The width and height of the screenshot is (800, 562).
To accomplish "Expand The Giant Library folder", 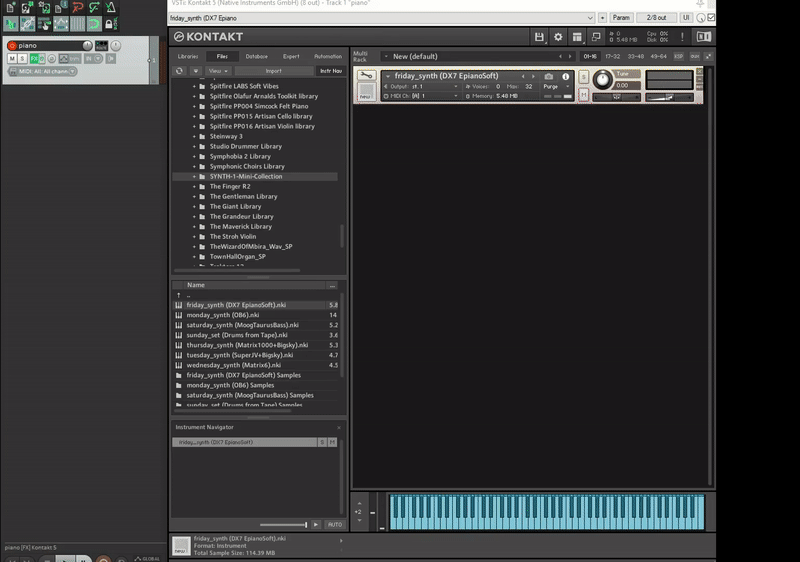I will [194, 207].
